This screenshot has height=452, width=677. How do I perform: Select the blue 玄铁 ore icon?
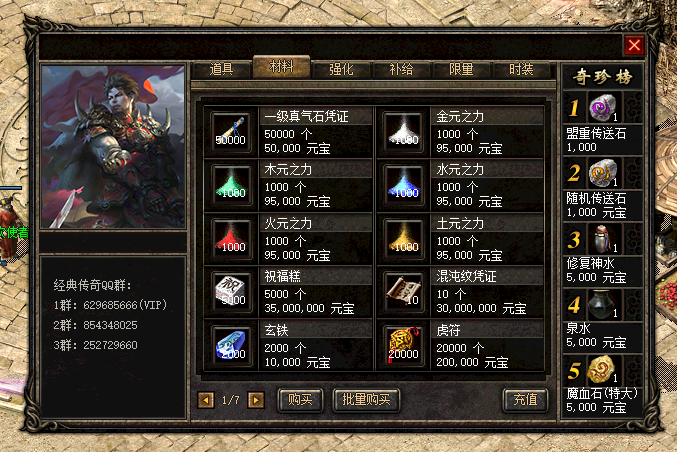231,346
